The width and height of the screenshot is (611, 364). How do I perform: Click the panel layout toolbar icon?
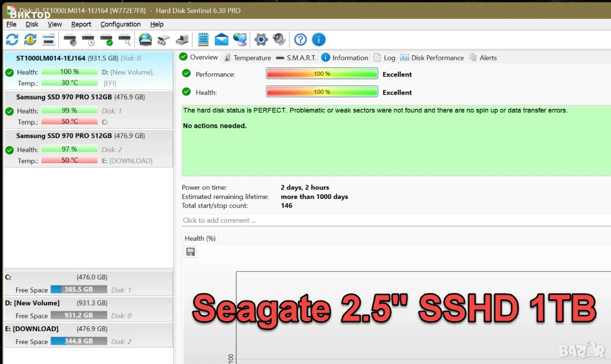49,40
